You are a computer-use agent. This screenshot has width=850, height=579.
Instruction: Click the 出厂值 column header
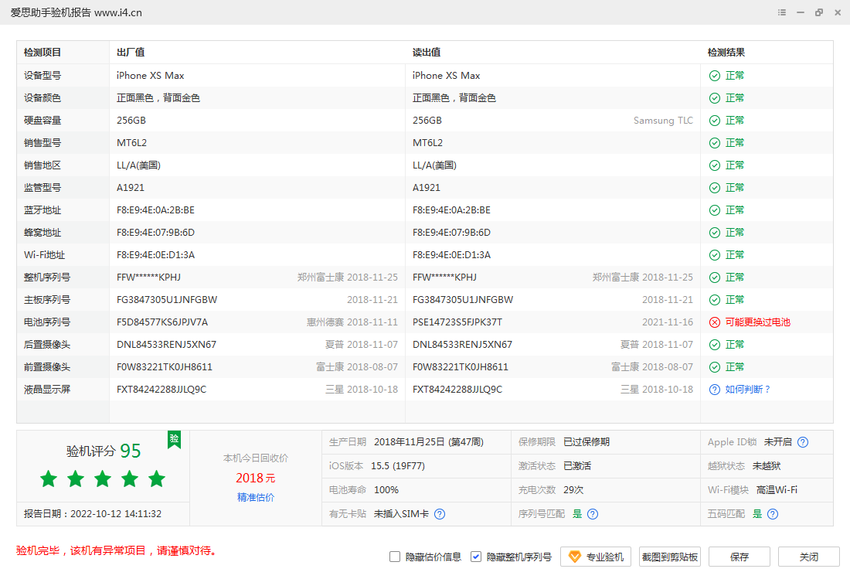point(131,53)
